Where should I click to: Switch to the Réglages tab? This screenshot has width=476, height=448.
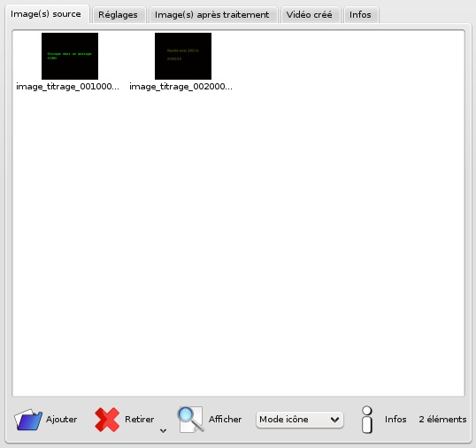(x=118, y=14)
